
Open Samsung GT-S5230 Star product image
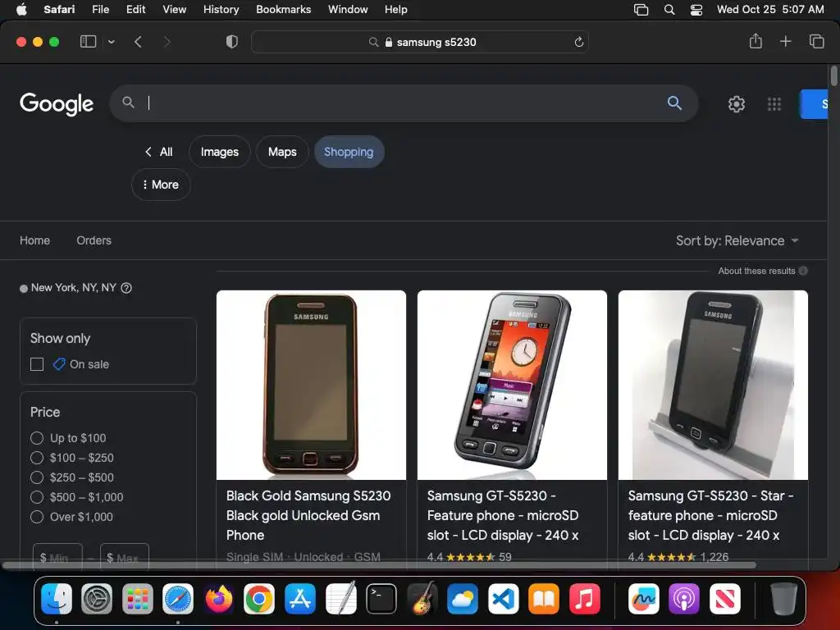[713, 386]
